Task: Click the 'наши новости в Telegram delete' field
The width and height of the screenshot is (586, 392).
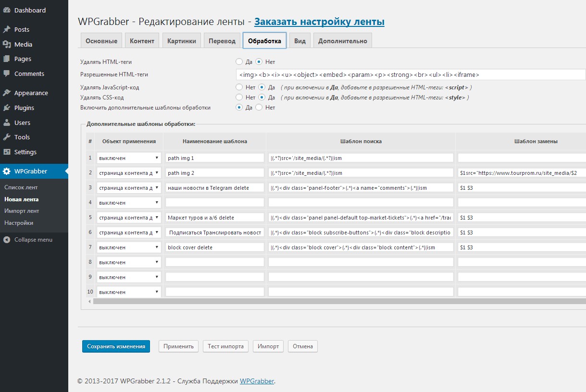Action: pyautogui.click(x=215, y=188)
